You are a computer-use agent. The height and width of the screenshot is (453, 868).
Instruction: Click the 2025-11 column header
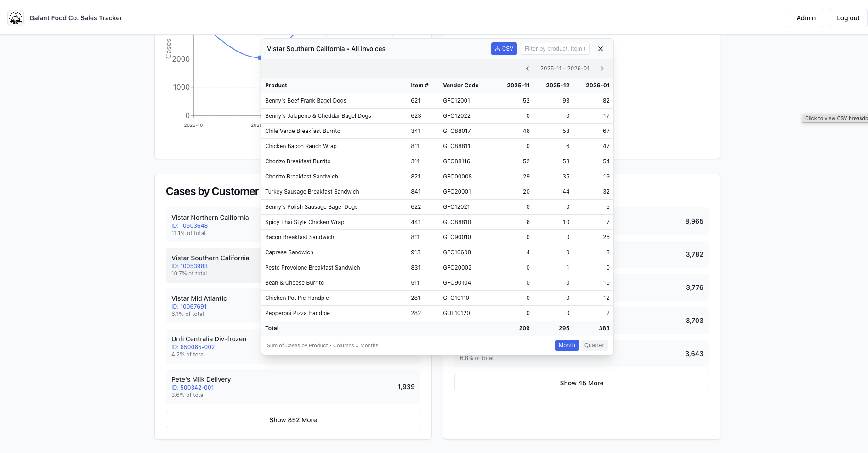pos(518,86)
